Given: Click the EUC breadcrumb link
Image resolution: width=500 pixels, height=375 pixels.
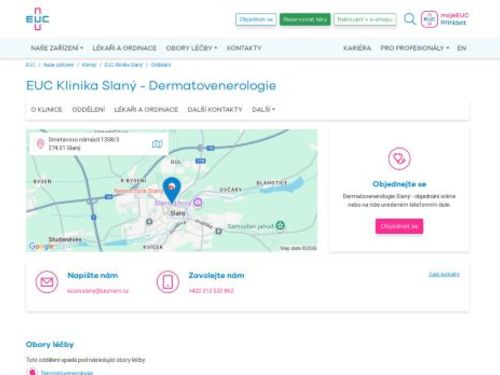Looking at the screenshot, I should [x=30, y=65].
